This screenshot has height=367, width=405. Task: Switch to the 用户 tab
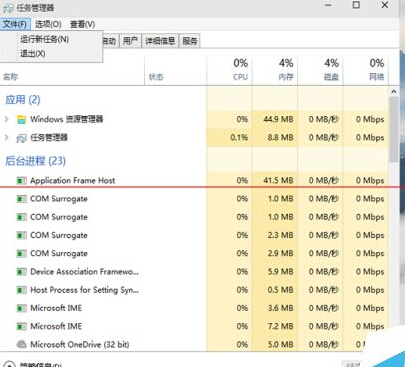(130, 41)
